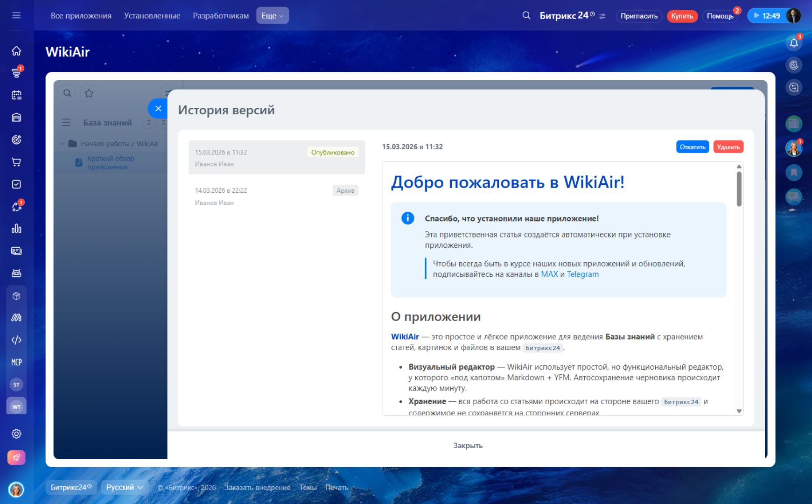Click the scrollbar down arrow in preview
Screen dimensions: 812x504
click(739, 411)
